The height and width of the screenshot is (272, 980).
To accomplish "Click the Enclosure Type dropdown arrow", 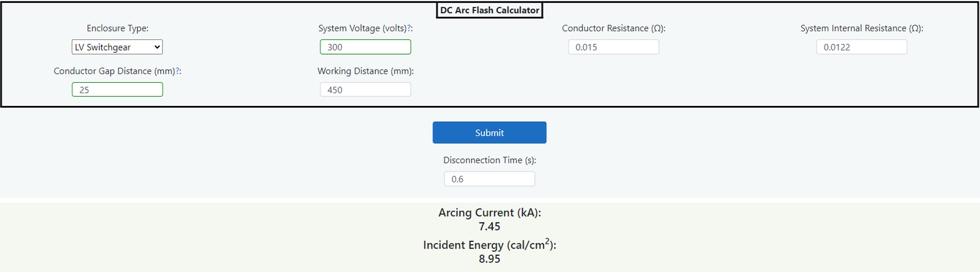I will 157,47.
